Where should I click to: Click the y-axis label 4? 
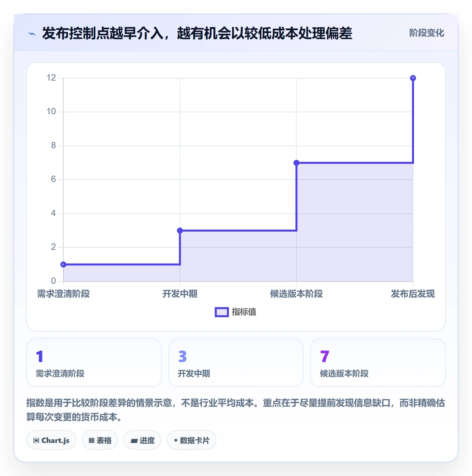(54, 213)
